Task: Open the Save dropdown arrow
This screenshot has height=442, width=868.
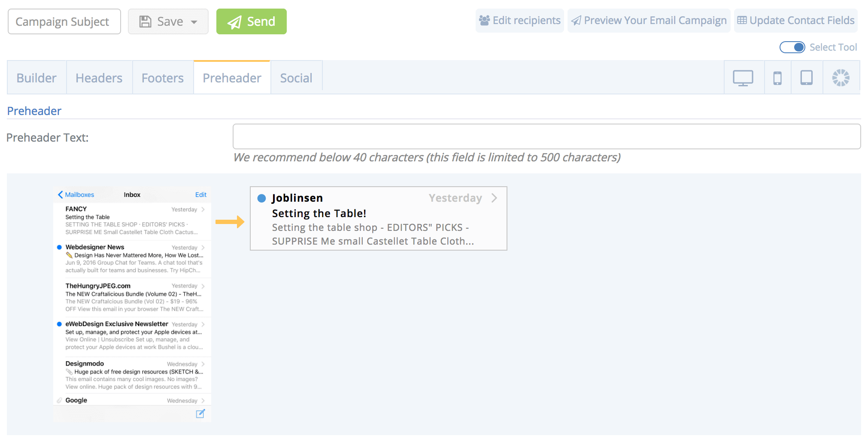Action: point(194,22)
